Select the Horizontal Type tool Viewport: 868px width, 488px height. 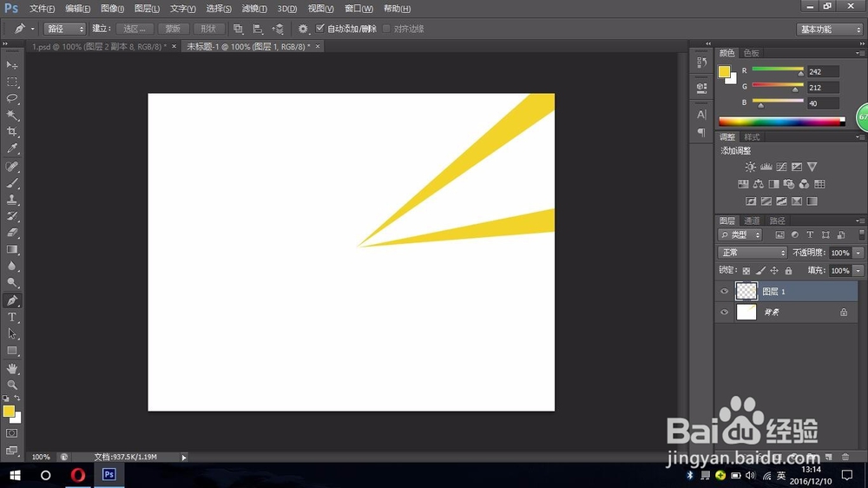pyautogui.click(x=12, y=318)
